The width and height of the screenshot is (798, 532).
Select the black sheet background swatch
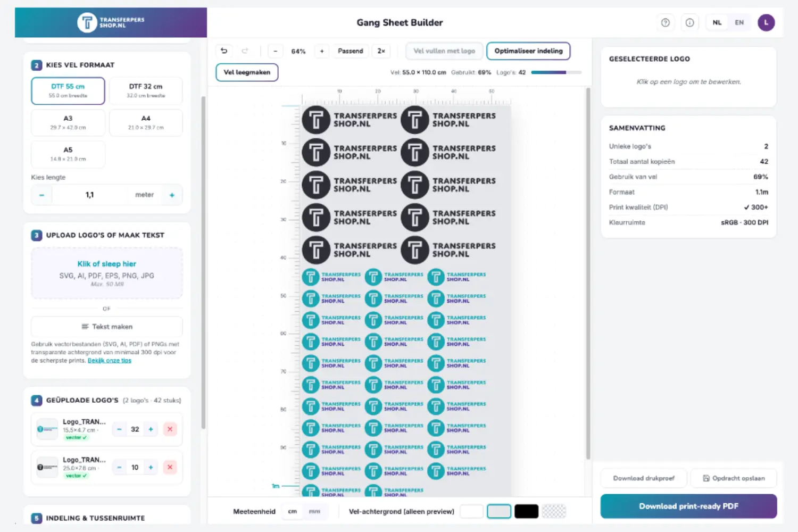point(527,511)
